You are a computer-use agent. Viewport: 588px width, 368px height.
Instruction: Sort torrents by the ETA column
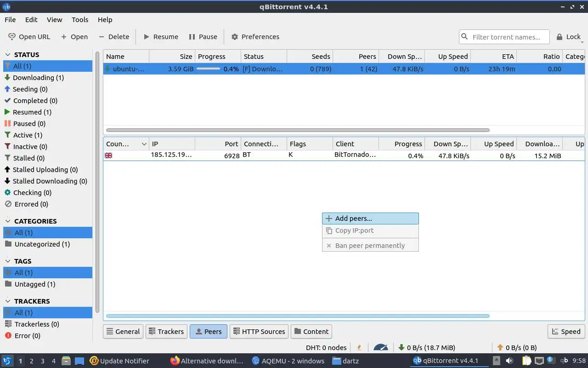point(494,57)
